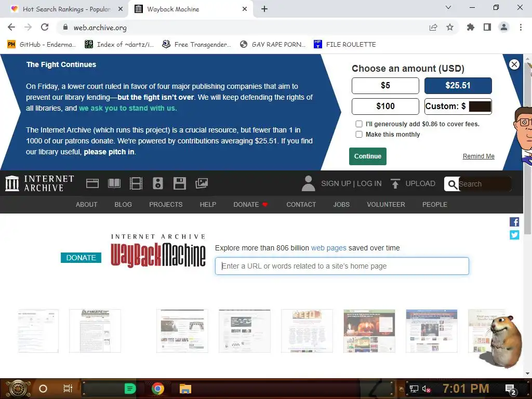Click the muted volume tray icon
Screen dimensions: 532x399
click(426, 389)
